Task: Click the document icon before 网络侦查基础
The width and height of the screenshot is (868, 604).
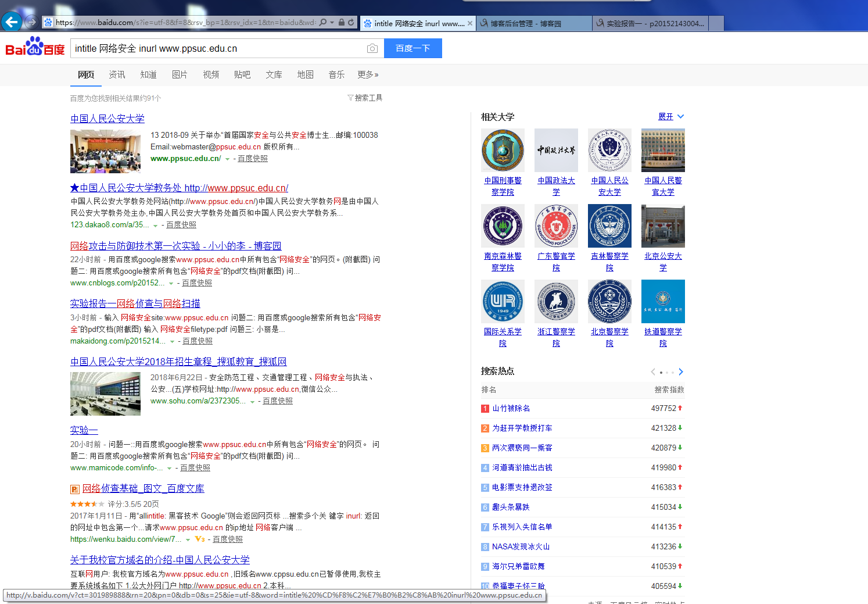Action: click(x=75, y=489)
